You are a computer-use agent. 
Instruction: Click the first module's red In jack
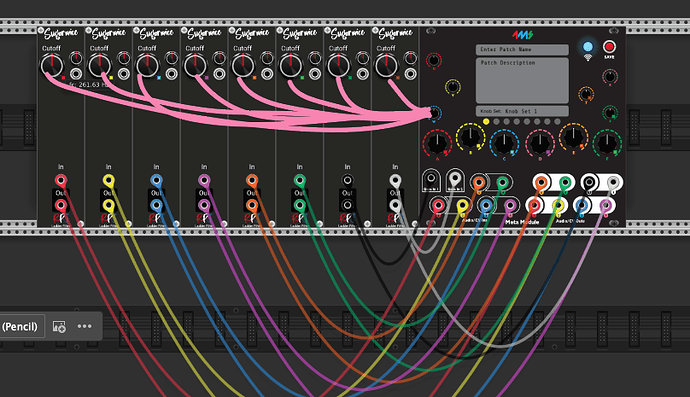pos(61,180)
